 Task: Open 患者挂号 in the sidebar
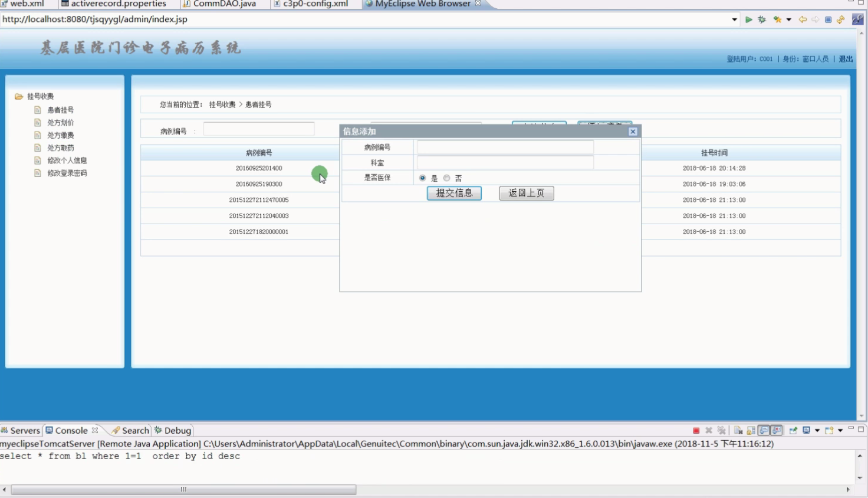60,110
